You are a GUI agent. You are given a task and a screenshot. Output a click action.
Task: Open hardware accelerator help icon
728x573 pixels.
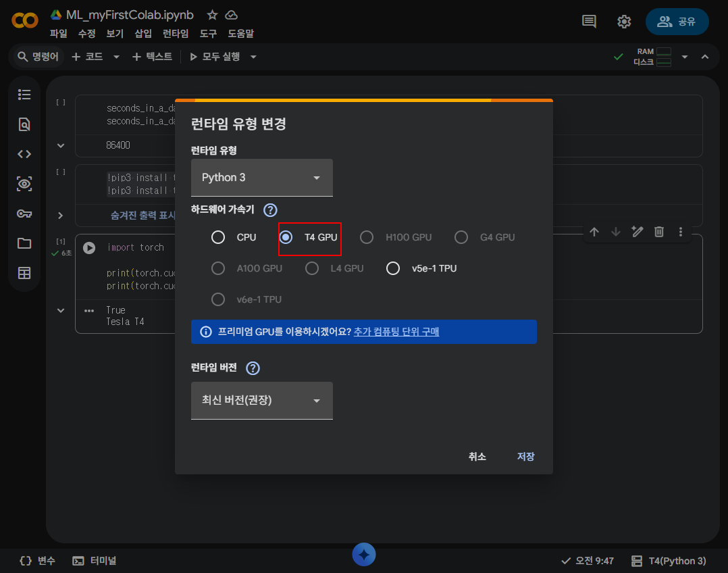coord(270,210)
